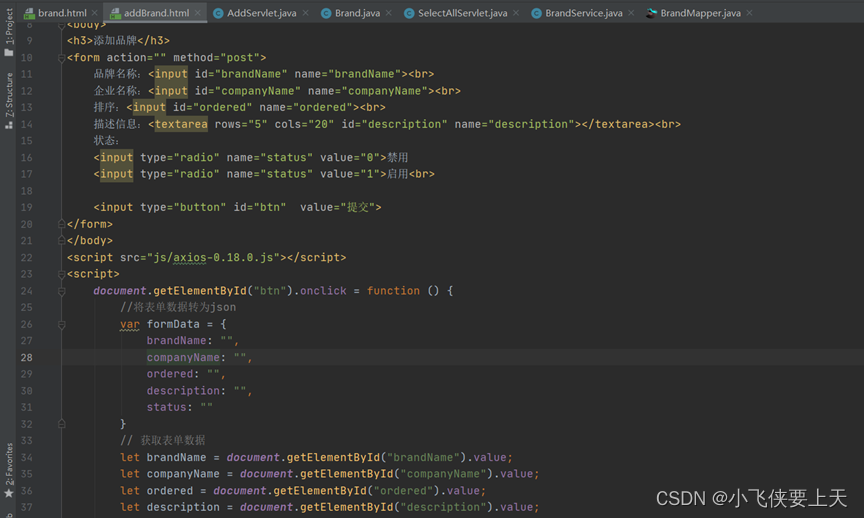Image resolution: width=864 pixels, height=518 pixels.
Task: Close the brand.html tab
Action: (95, 13)
